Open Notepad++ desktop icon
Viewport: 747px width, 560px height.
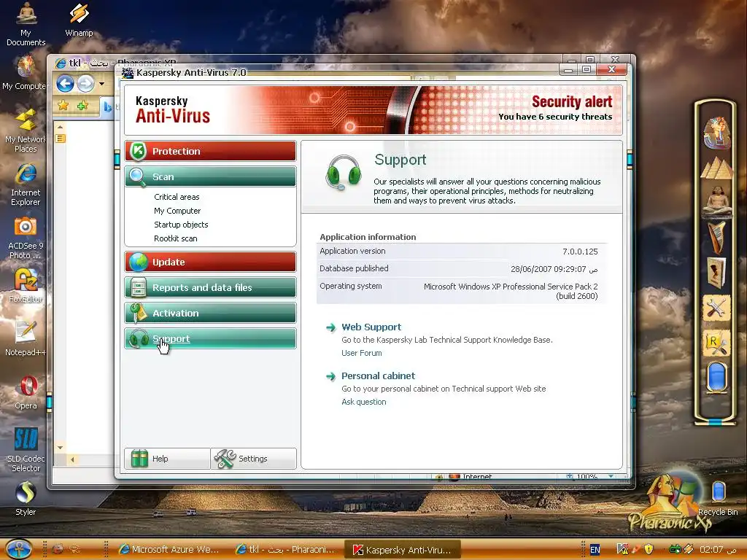point(26,338)
